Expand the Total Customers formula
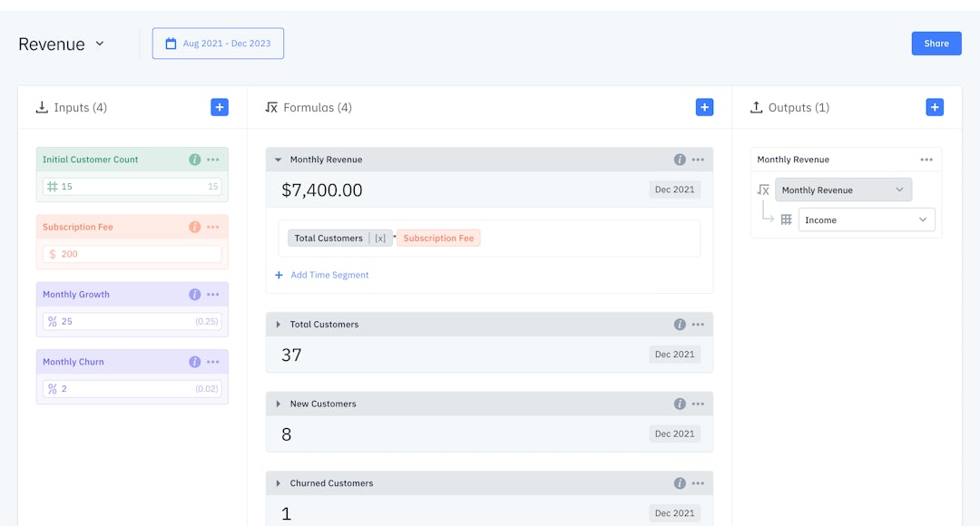This screenshot has height=526, width=980. [x=279, y=325]
